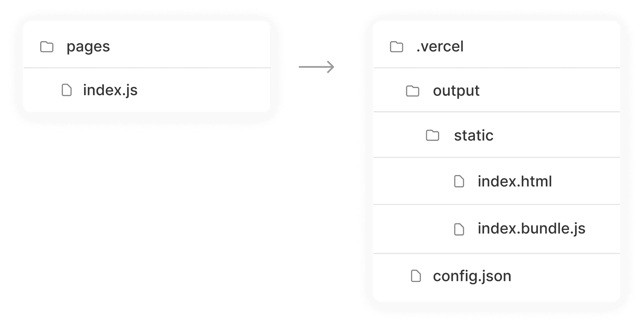Click the empty teal area below the pages card
Image resolution: width=644 pixels, height=327 pixels.
(x=148, y=218)
